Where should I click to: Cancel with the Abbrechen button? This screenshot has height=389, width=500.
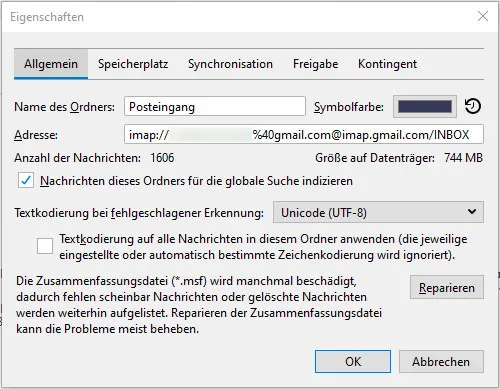[441, 361]
